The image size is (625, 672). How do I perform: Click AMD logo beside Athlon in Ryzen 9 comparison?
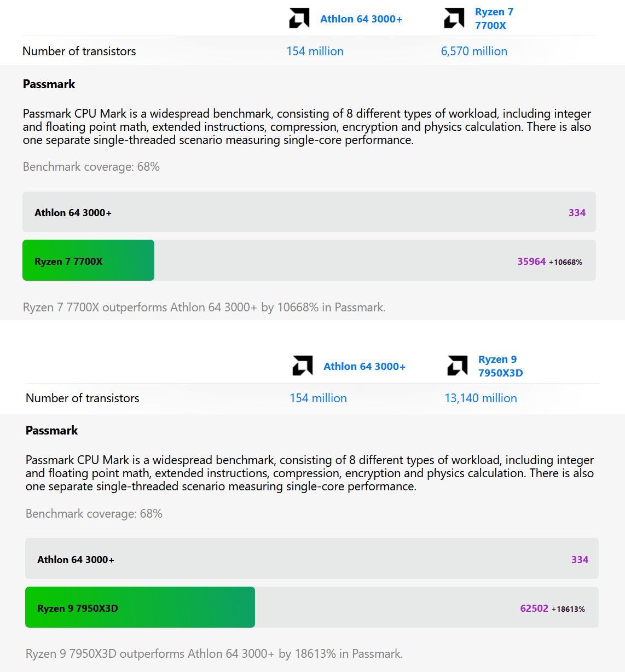point(303,366)
